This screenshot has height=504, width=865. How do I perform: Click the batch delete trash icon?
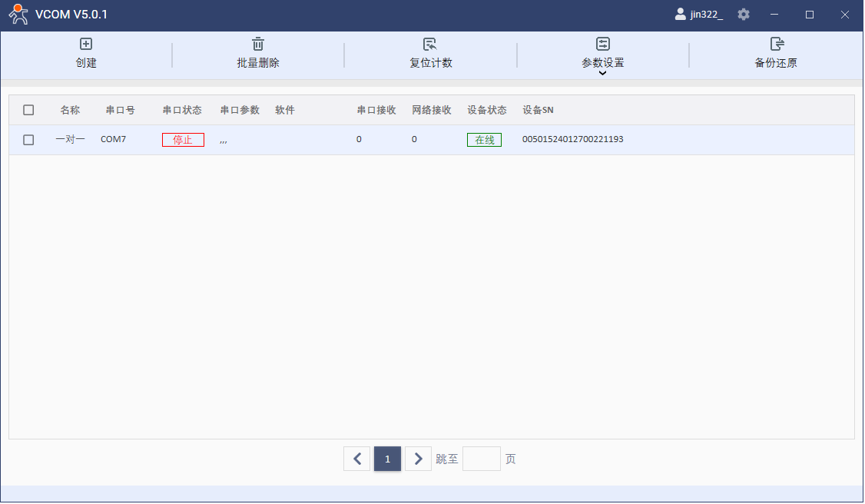coord(258,45)
